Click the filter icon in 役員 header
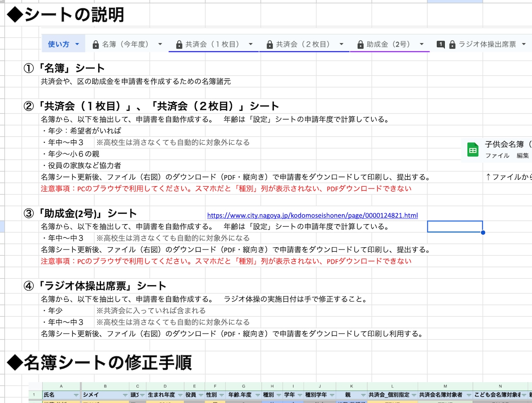This screenshot has width=532, height=403. 200,395
